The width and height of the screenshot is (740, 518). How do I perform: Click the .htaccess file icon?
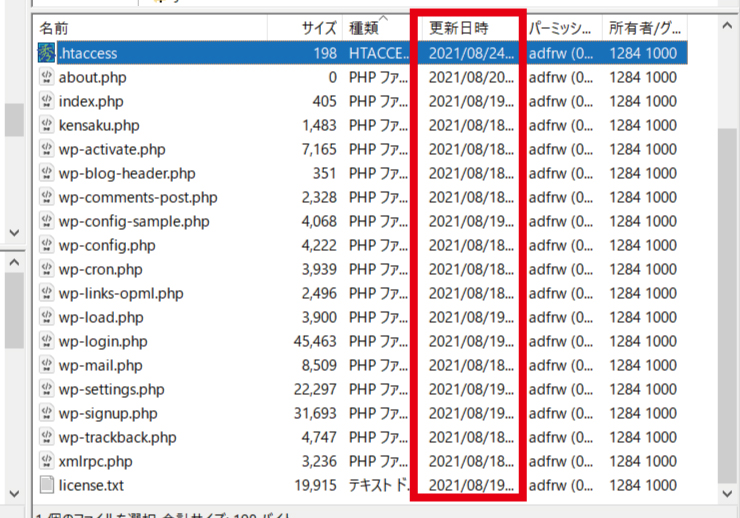click(47, 53)
